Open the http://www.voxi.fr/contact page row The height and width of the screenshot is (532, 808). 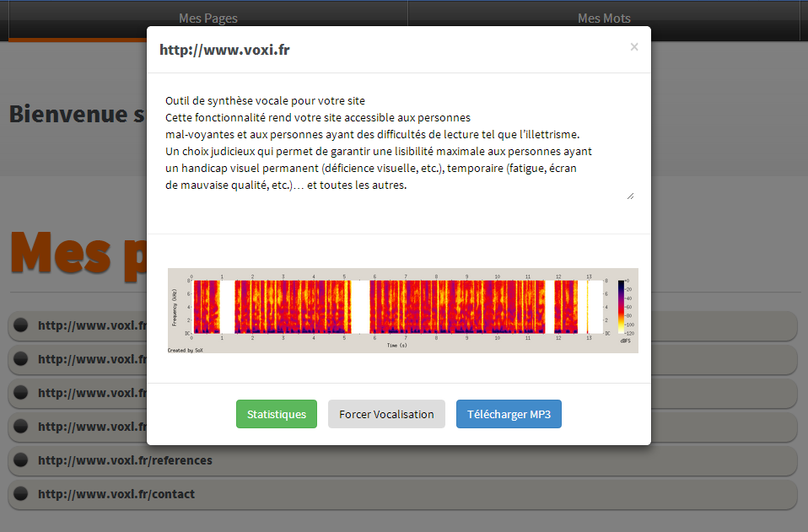403,494
